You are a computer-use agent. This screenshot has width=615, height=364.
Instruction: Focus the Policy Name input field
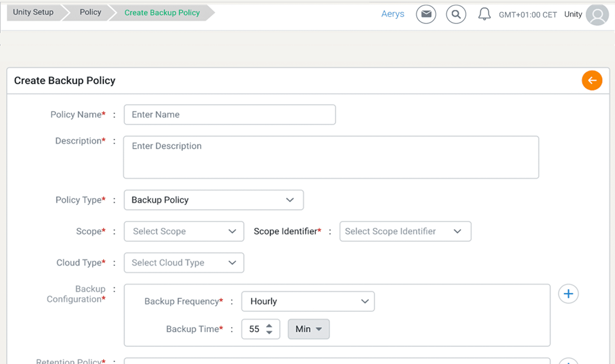click(x=229, y=115)
